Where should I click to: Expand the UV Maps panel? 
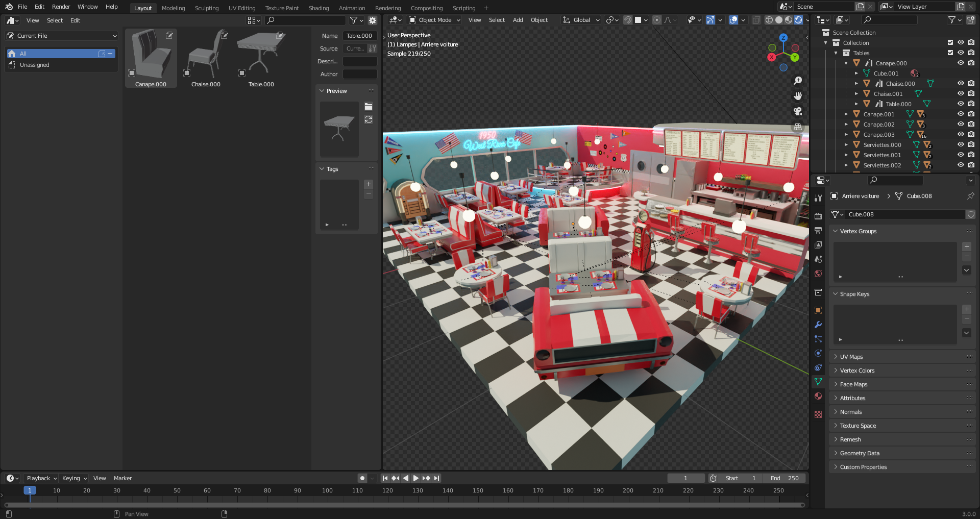851,357
